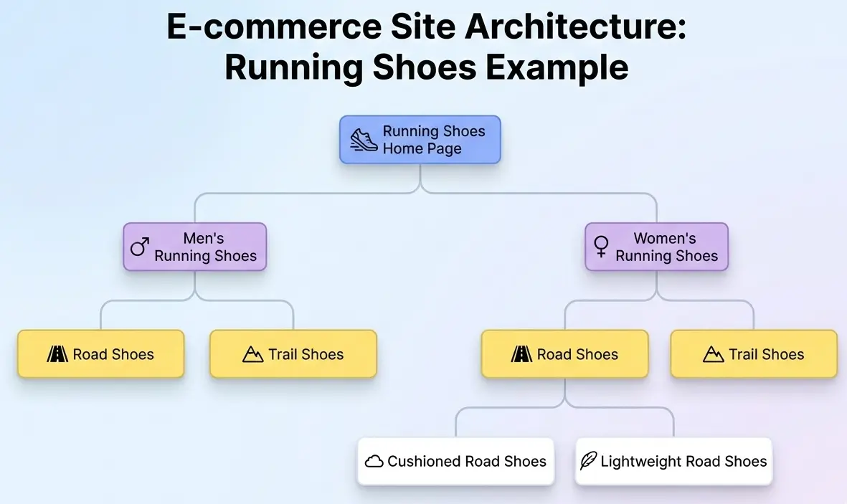Open the Running Shoes Home Page node
The image size is (847, 504).
click(x=420, y=140)
